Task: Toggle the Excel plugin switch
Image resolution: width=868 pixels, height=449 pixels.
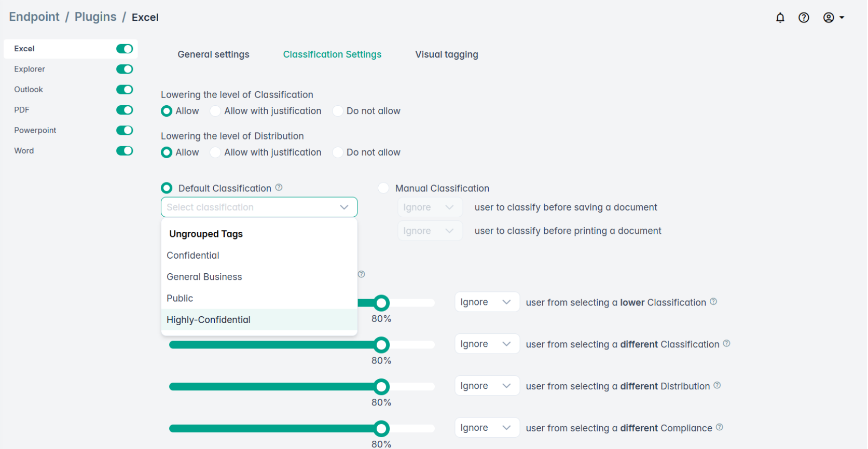Action: pos(125,49)
